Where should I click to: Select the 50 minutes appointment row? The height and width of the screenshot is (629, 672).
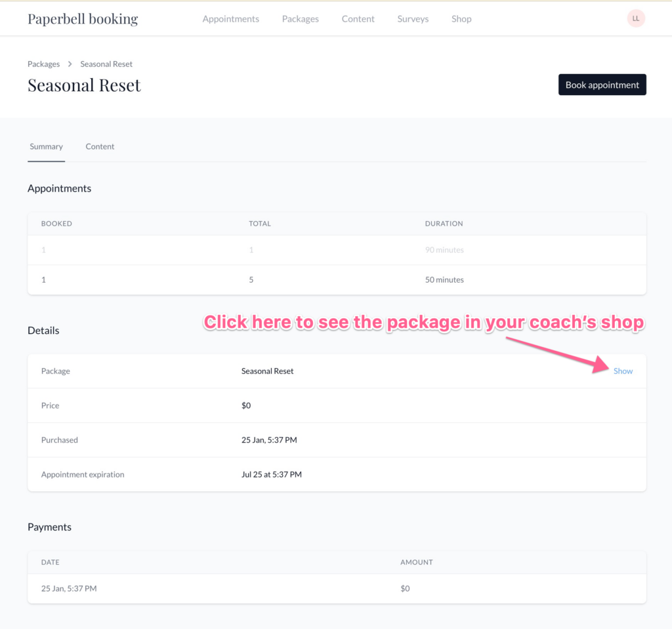[x=336, y=279]
